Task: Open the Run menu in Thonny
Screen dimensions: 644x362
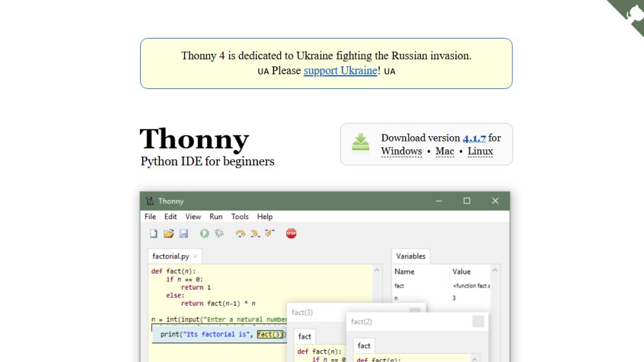Action: tap(216, 217)
